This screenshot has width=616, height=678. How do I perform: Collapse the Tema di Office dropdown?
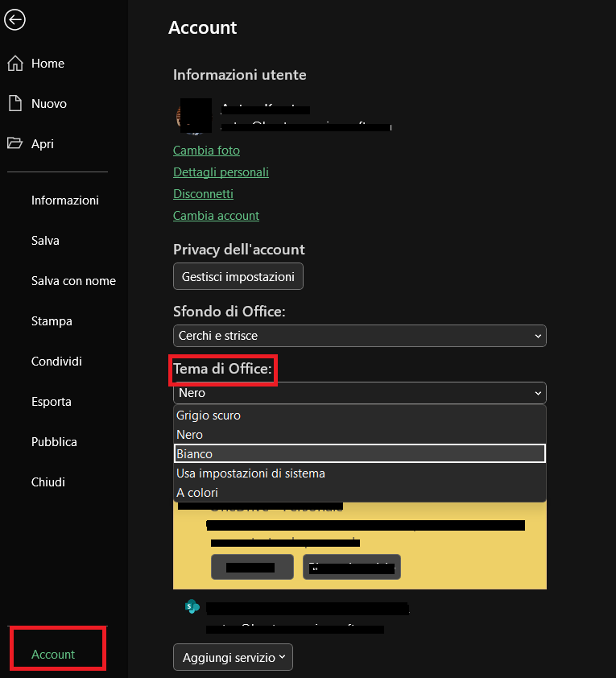pyautogui.click(x=360, y=393)
